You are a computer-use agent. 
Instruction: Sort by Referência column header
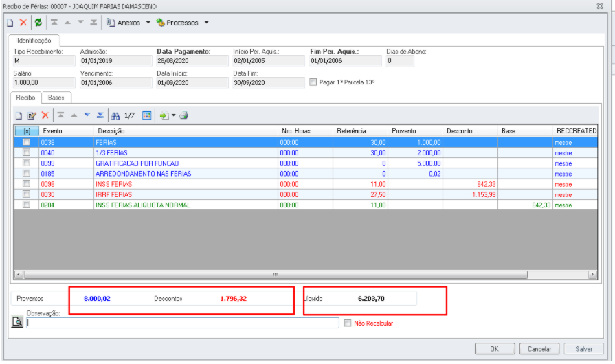tap(360, 131)
